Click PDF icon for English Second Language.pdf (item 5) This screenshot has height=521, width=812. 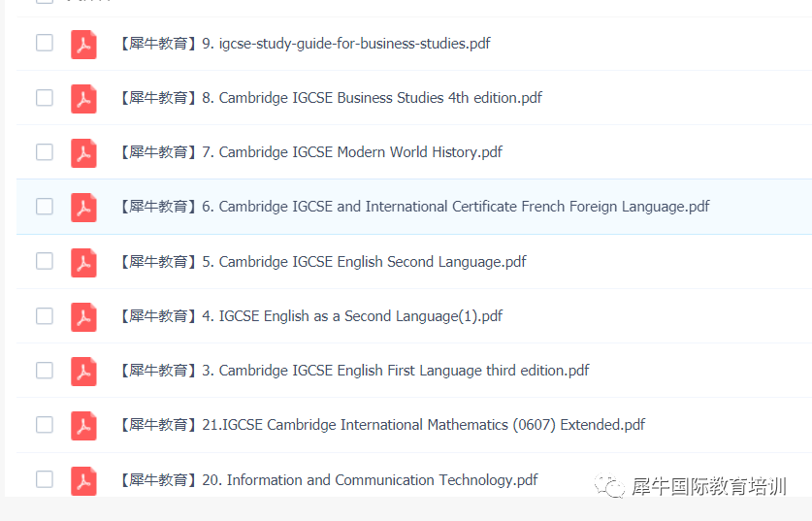[83, 263]
